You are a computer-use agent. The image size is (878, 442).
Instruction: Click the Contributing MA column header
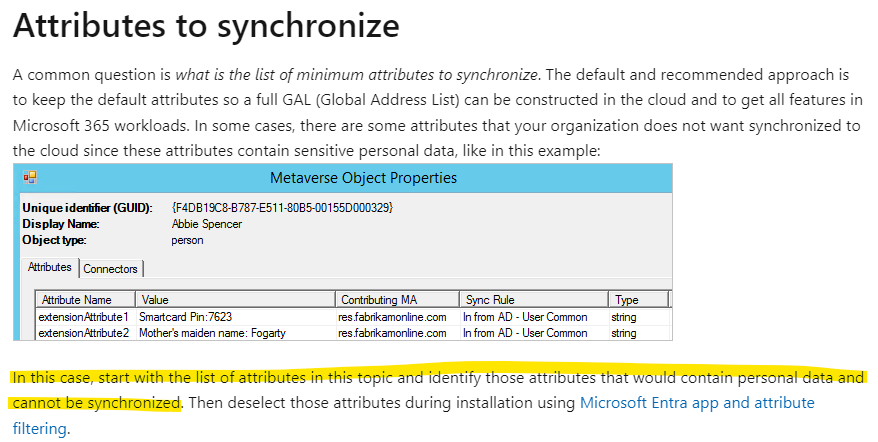(397, 300)
